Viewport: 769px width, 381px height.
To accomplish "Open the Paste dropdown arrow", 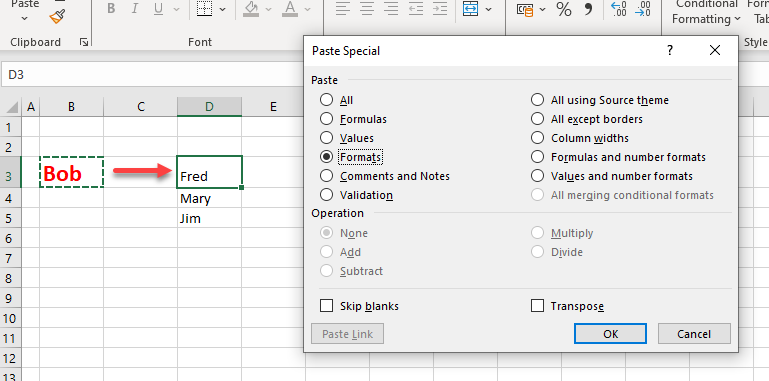I will [x=25, y=19].
